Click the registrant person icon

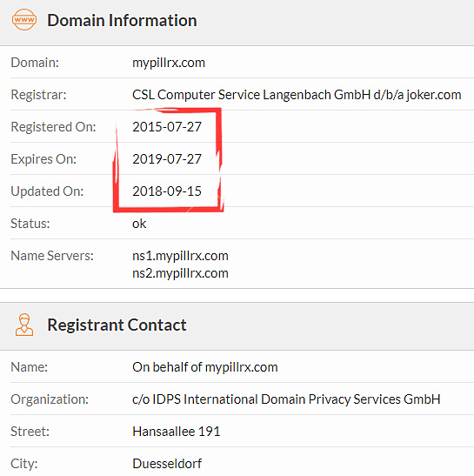(x=24, y=325)
